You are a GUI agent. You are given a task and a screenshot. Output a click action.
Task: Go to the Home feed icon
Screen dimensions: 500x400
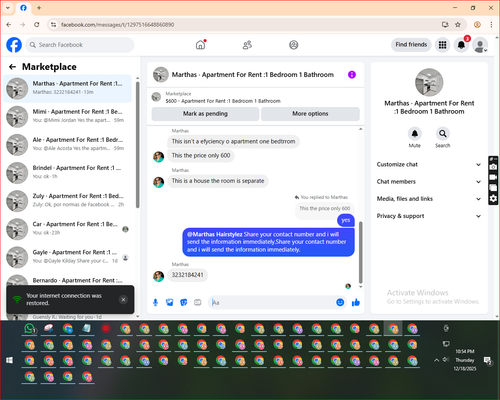[200, 45]
